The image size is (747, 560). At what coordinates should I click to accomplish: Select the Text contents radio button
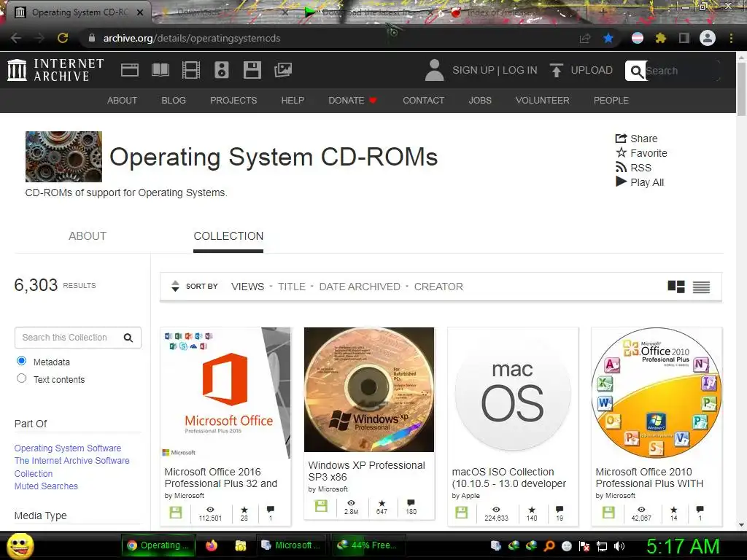pos(21,378)
